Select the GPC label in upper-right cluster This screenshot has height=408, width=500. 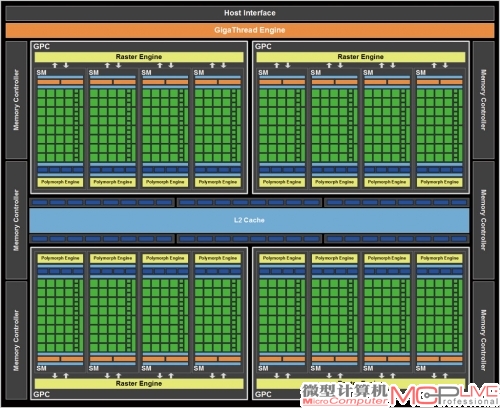tap(263, 46)
